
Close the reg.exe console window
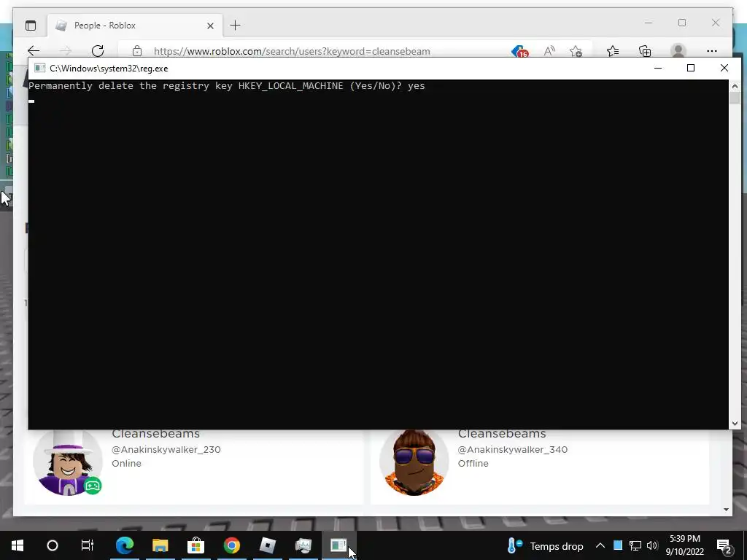(x=724, y=68)
